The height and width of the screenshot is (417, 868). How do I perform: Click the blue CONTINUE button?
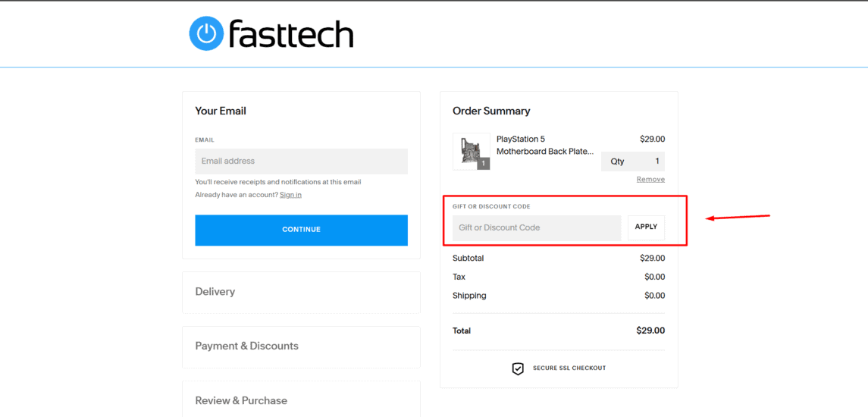tap(301, 230)
